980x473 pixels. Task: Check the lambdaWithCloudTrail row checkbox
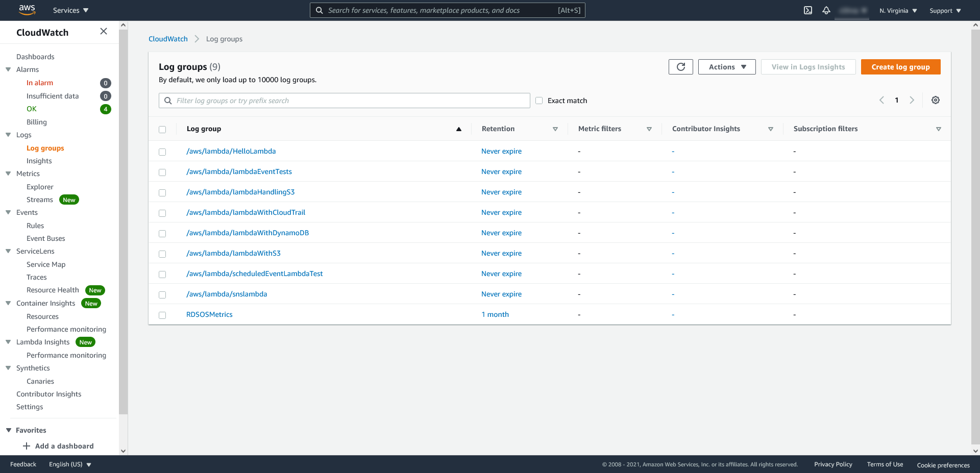click(162, 213)
